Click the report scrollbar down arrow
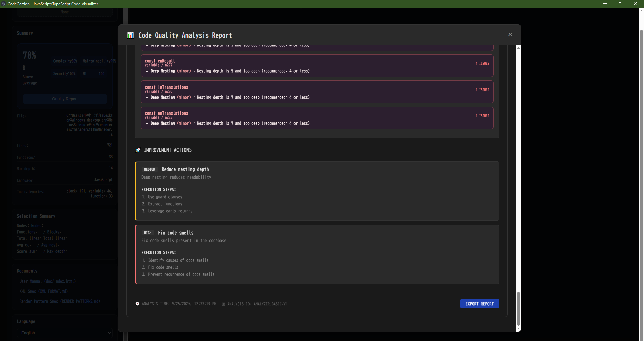Viewport: 644px width, 341px height. point(518,329)
